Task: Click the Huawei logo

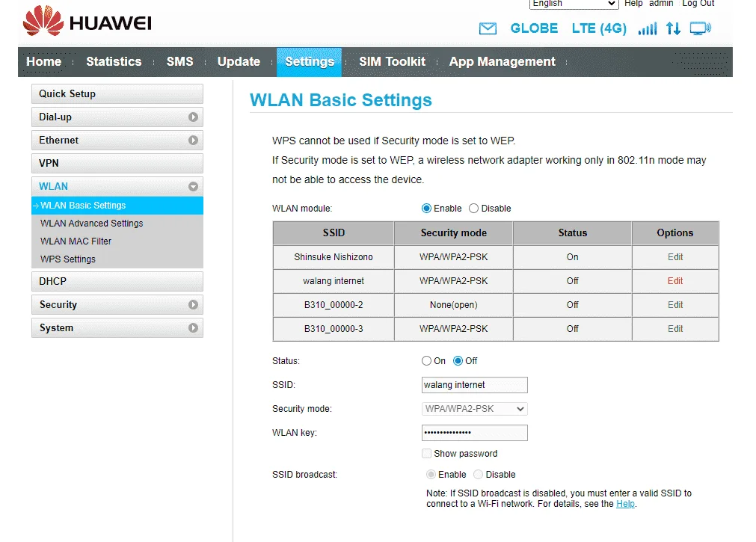Action: coord(87,21)
